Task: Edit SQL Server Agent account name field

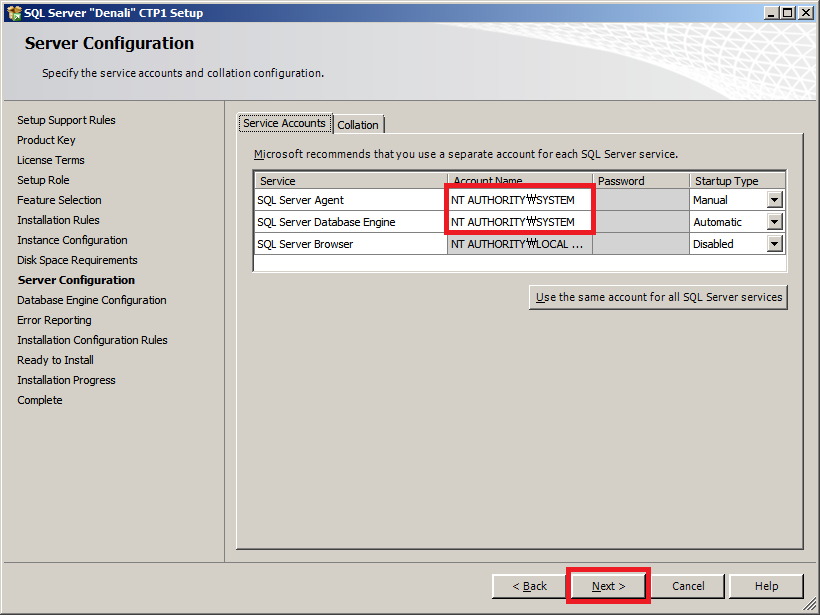Action: point(520,200)
